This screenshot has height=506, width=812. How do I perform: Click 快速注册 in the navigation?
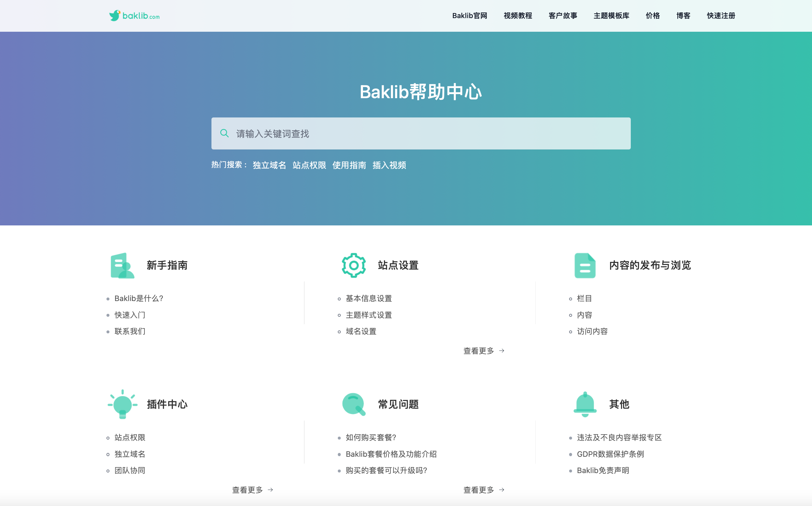tap(721, 16)
